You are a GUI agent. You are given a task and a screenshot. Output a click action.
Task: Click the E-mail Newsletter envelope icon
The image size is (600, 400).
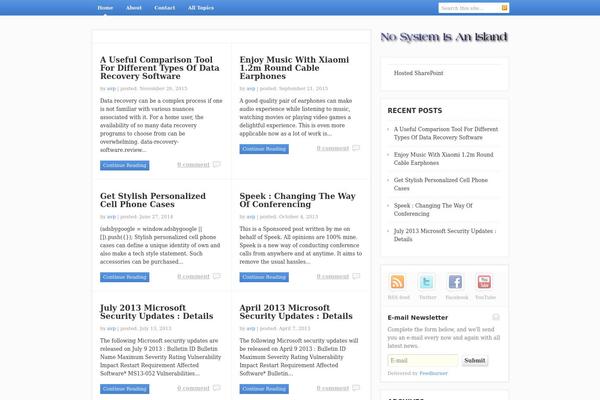coord(496,317)
